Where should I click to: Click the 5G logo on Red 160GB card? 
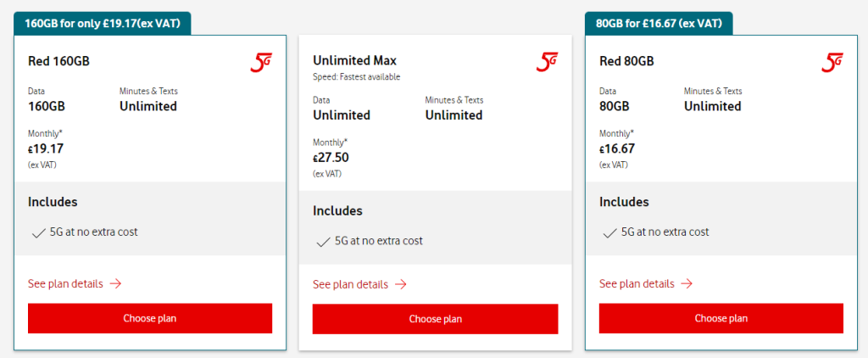pos(261,62)
